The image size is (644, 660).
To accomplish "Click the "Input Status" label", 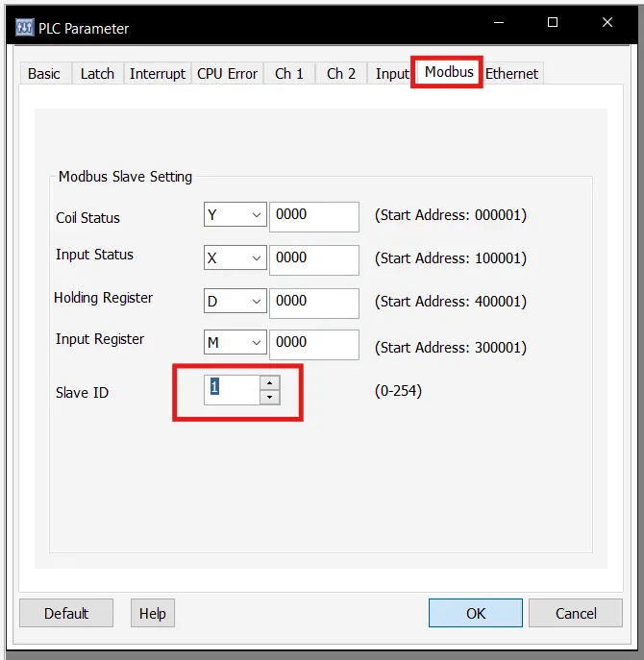I will coord(94,255).
